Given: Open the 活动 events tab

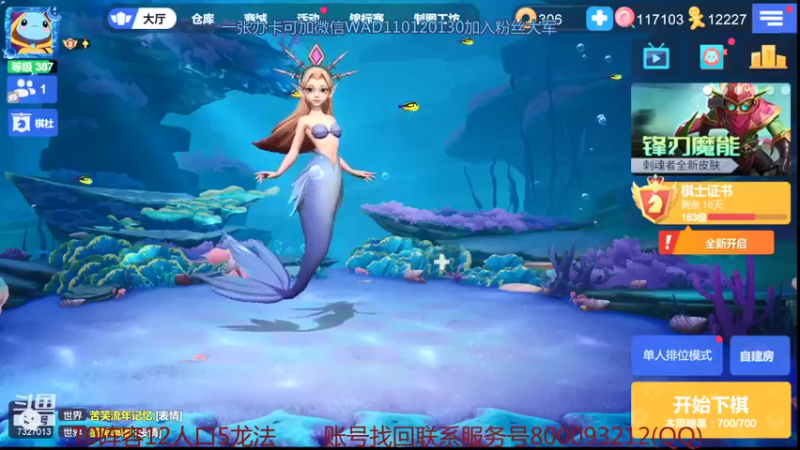Looking at the screenshot, I should (x=309, y=19).
